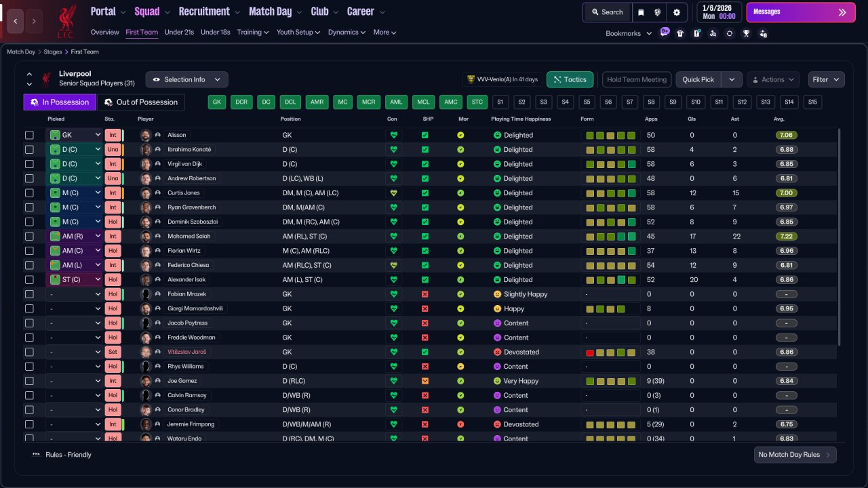Click the Search field
The height and width of the screenshot is (488, 868).
(607, 12)
